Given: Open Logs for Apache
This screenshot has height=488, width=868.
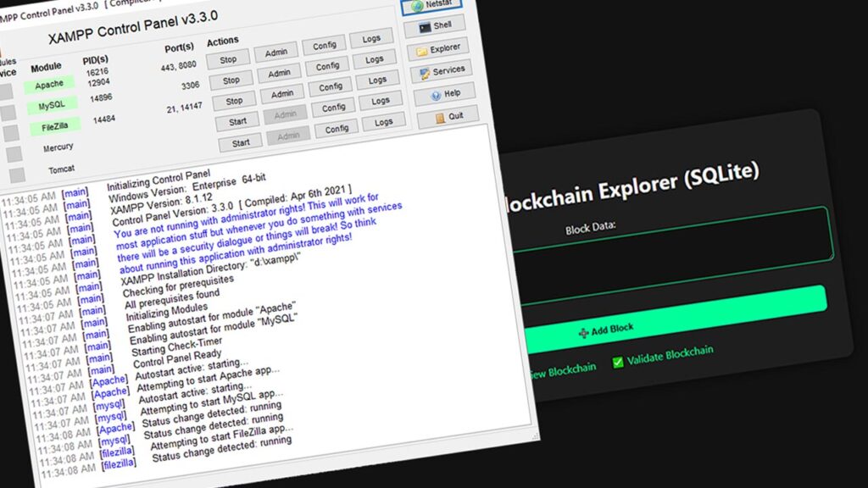Looking at the screenshot, I should click(371, 39).
